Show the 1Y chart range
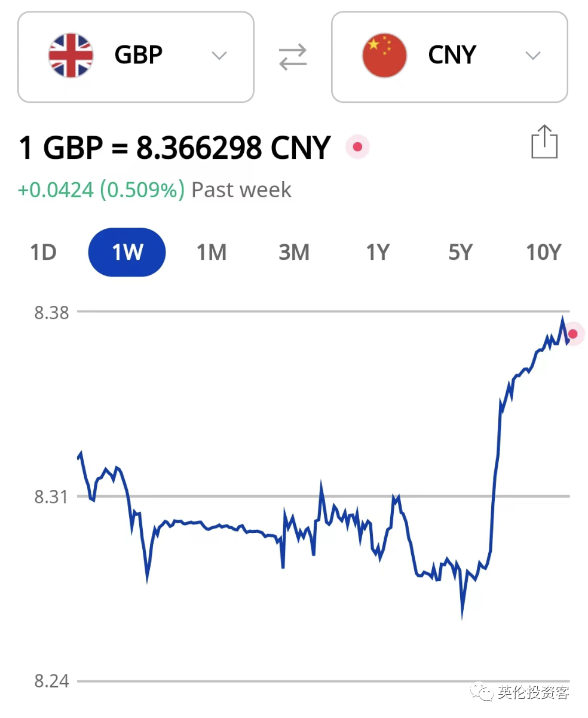588x718 pixels. pos(377,253)
